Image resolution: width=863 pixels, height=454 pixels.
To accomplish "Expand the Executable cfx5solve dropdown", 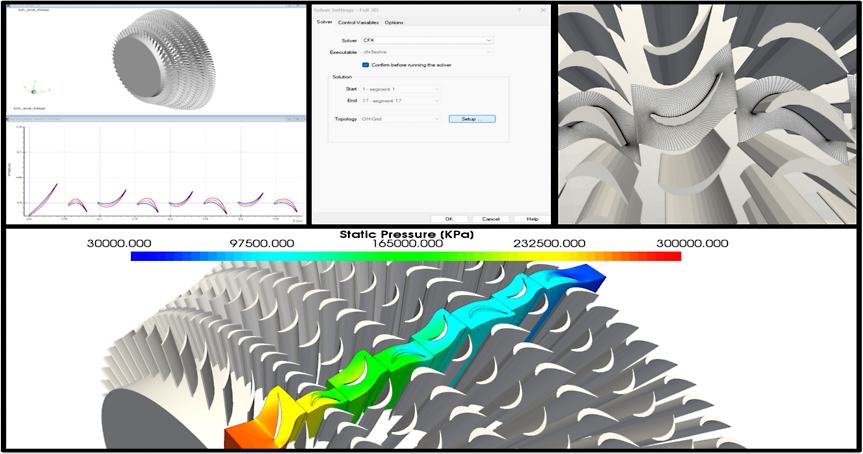I will (x=427, y=52).
